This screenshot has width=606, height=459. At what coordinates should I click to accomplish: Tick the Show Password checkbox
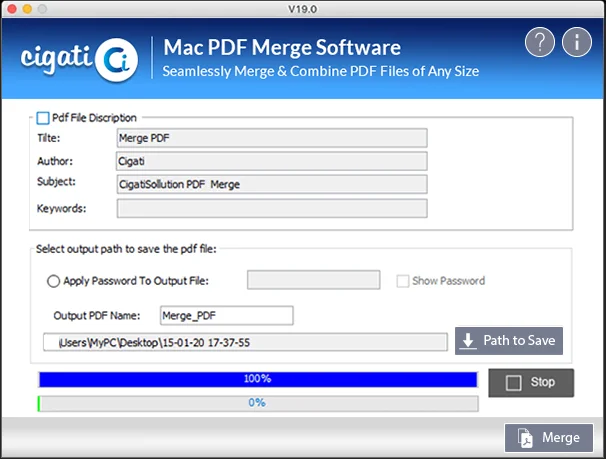[403, 281]
